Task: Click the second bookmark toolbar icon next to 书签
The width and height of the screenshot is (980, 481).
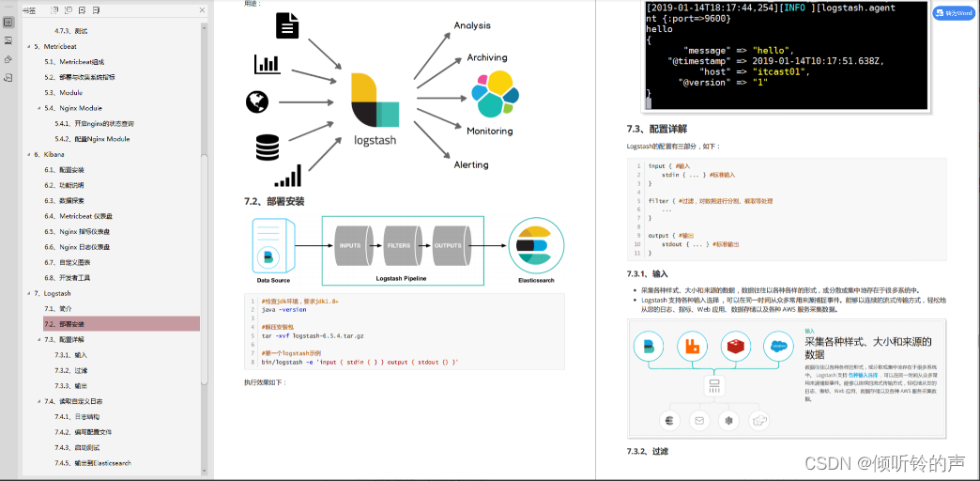Action: pyautogui.click(x=69, y=10)
